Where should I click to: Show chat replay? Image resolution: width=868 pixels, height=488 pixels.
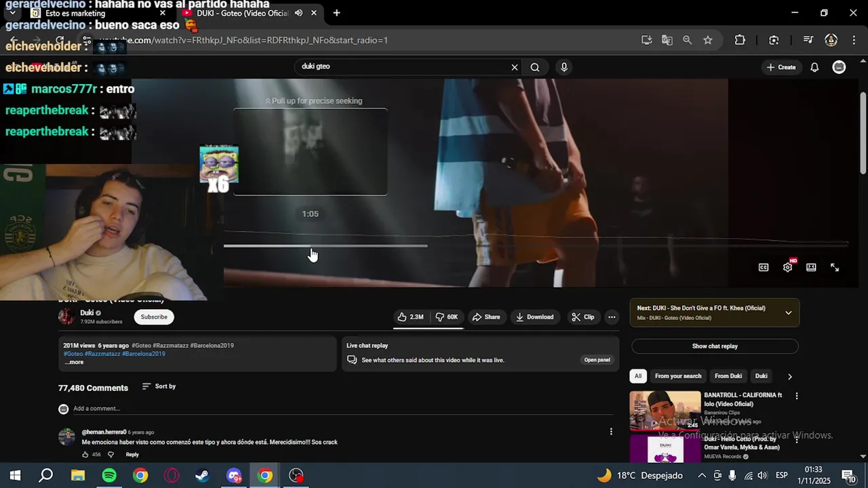[x=715, y=346]
